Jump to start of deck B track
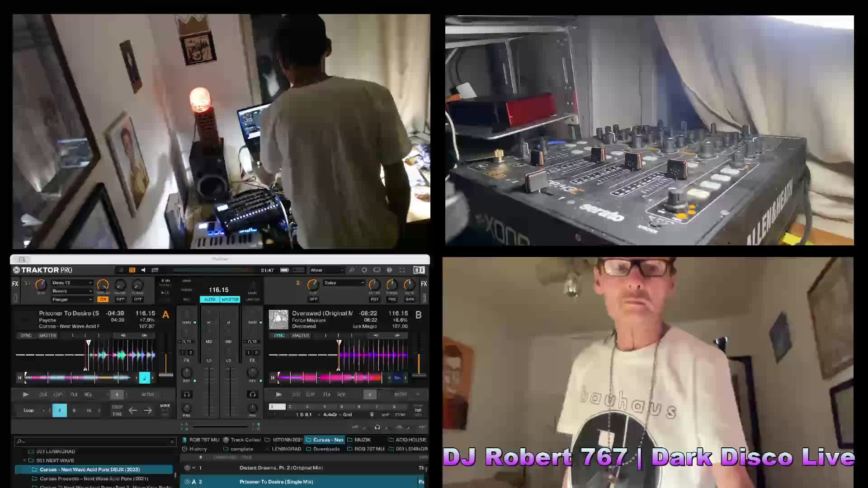This screenshot has width=868, height=488. (x=273, y=378)
